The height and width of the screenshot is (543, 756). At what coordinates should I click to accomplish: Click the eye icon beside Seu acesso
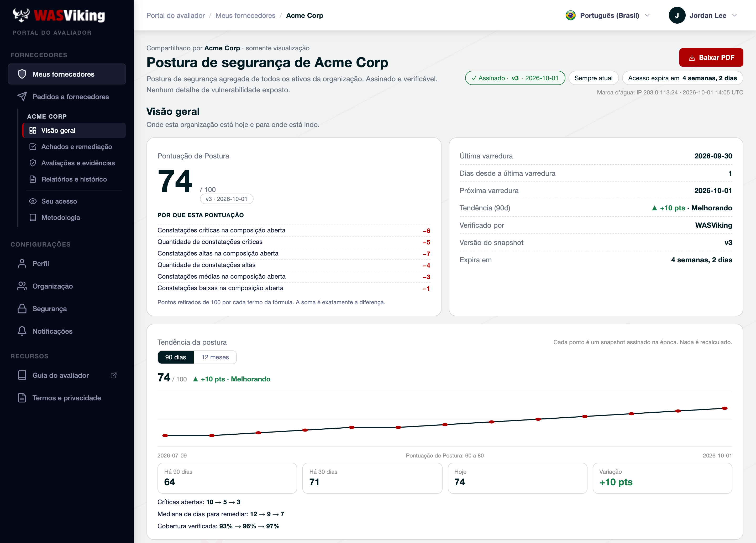(33, 201)
